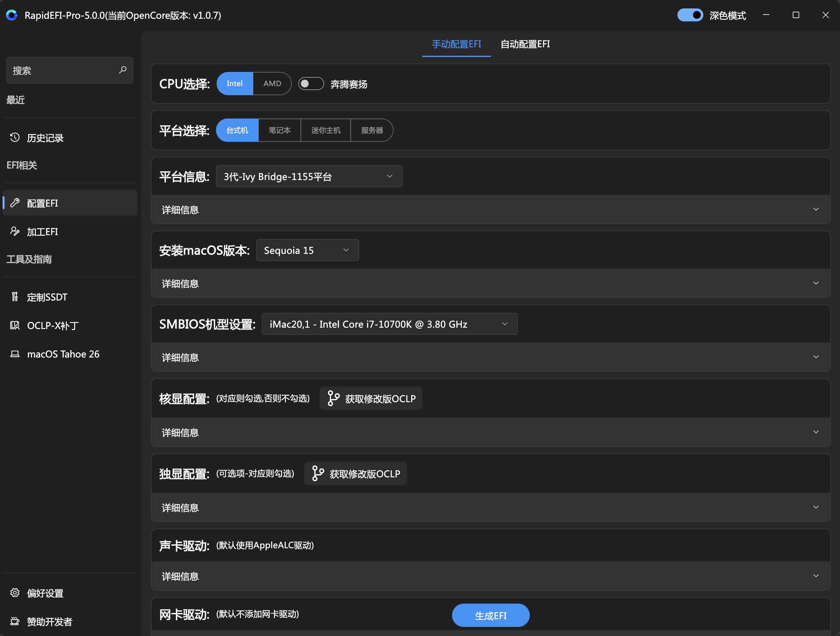Open SMBIOS model dropdown iMac20,1
Screen dimensions: 840x636
click(390, 324)
